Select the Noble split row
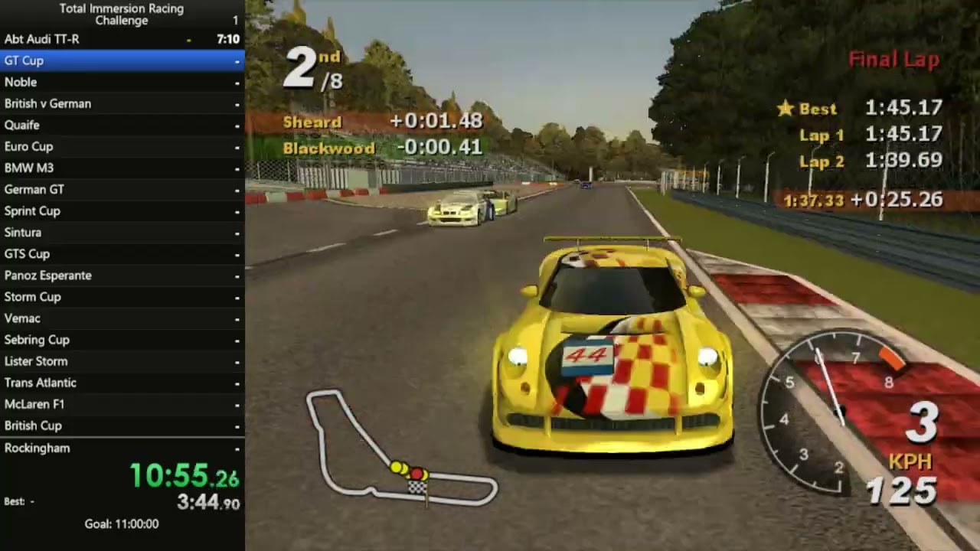 point(122,82)
